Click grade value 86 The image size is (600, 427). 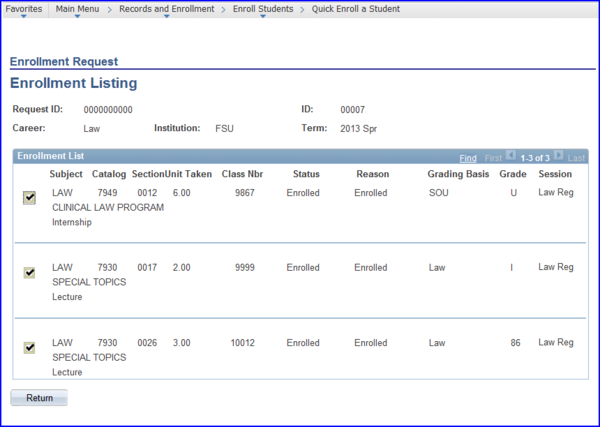(x=515, y=342)
